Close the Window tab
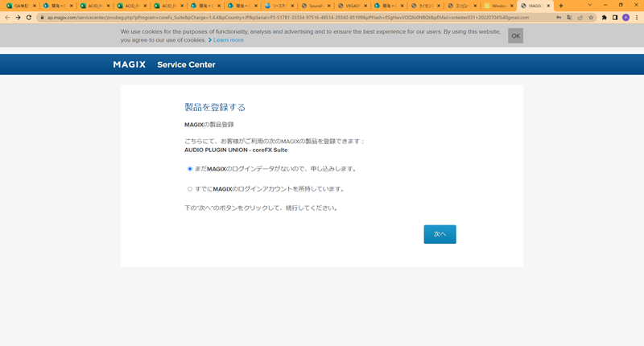This screenshot has width=644, height=346. tap(512, 6)
